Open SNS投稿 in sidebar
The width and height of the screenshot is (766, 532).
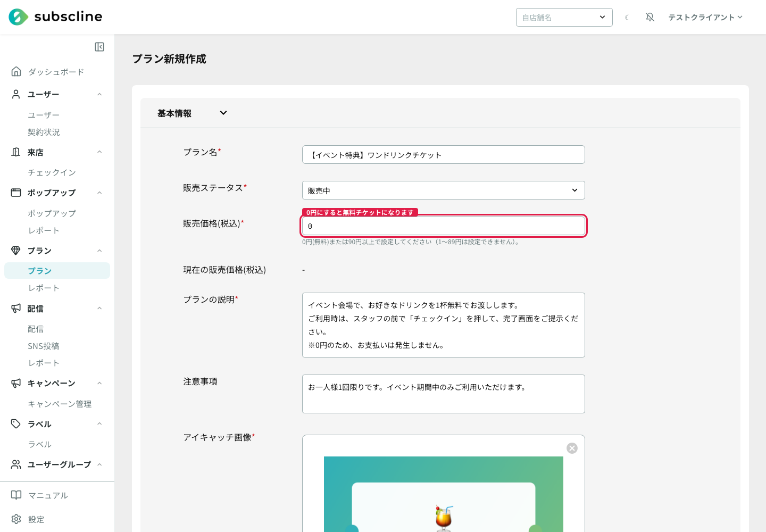coord(44,346)
